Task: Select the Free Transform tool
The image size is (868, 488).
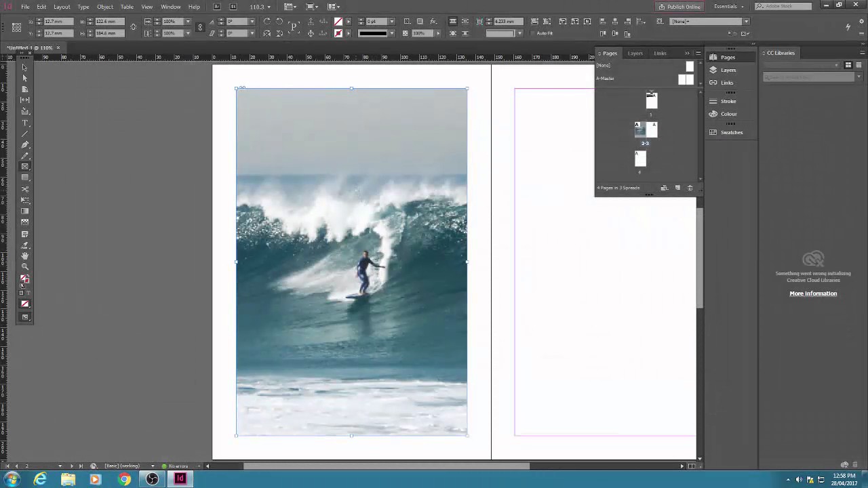Action: point(25,200)
